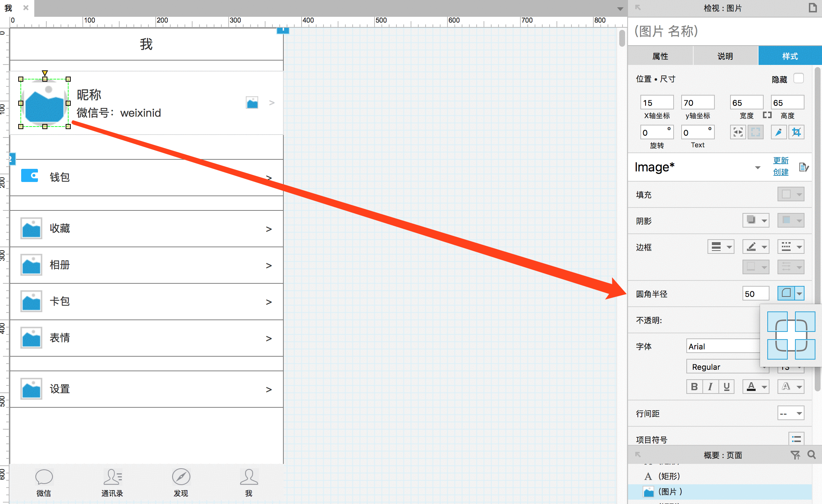
Task: Select the round avatar image
Action: pyautogui.click(x=44, y=103)
